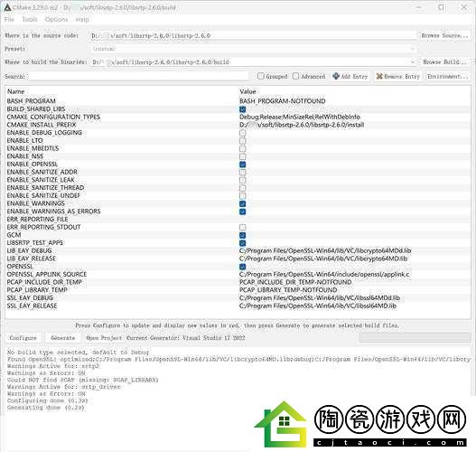Toggle the Grouped checkbox

[x=260, y=76]
